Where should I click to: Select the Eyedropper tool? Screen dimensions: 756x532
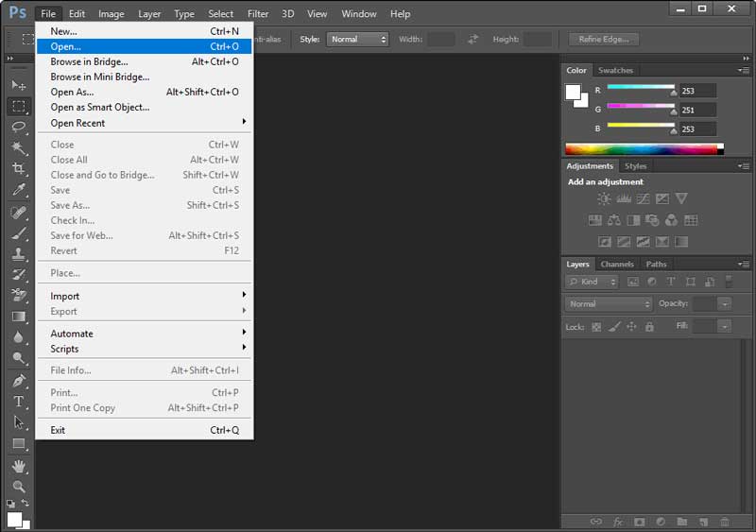click(x=18, y=190)
